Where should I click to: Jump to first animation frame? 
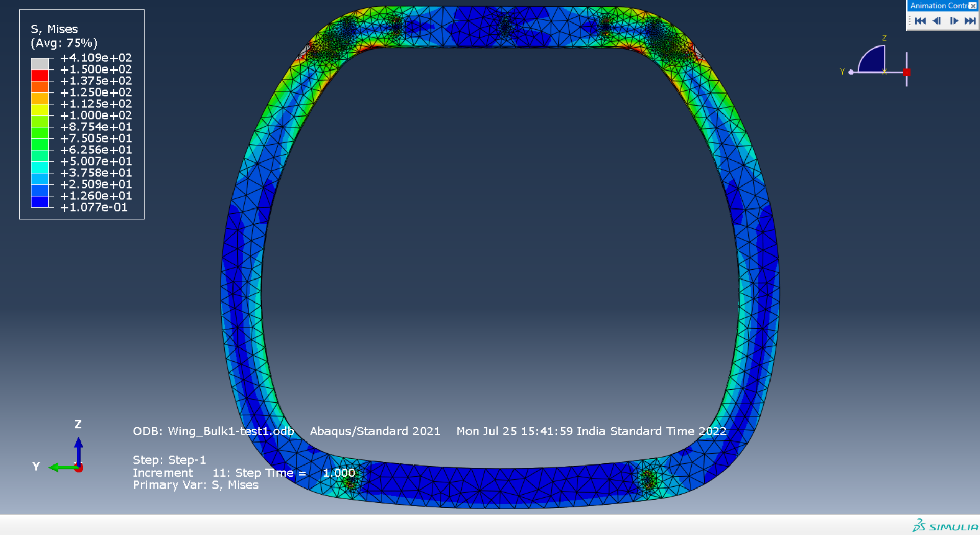coord(920,21)
